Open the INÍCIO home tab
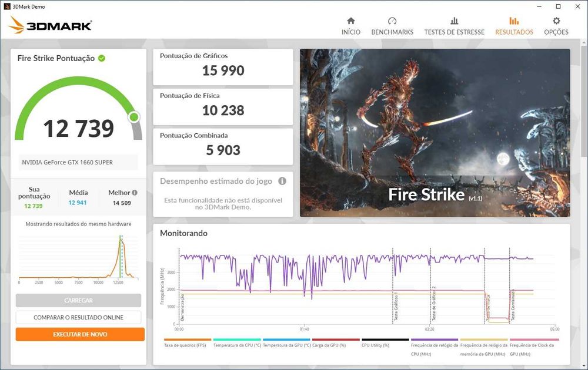588x370 pixels. click(x=350, y=26)
